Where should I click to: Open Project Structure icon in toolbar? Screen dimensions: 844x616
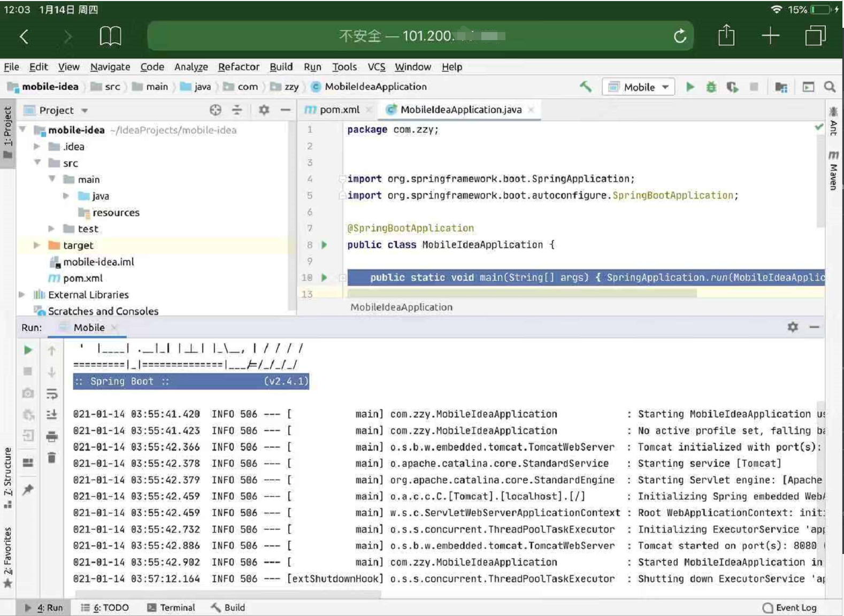781,87
